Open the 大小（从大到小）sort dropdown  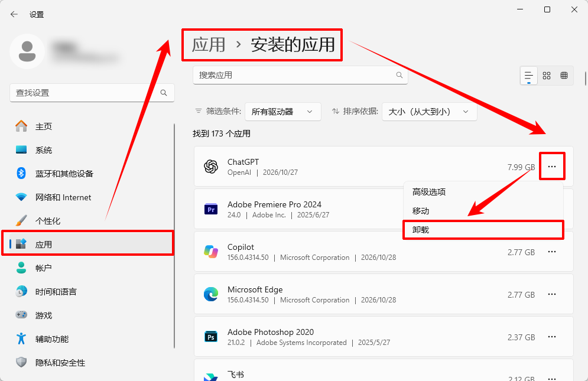click(x=430, y=112)
